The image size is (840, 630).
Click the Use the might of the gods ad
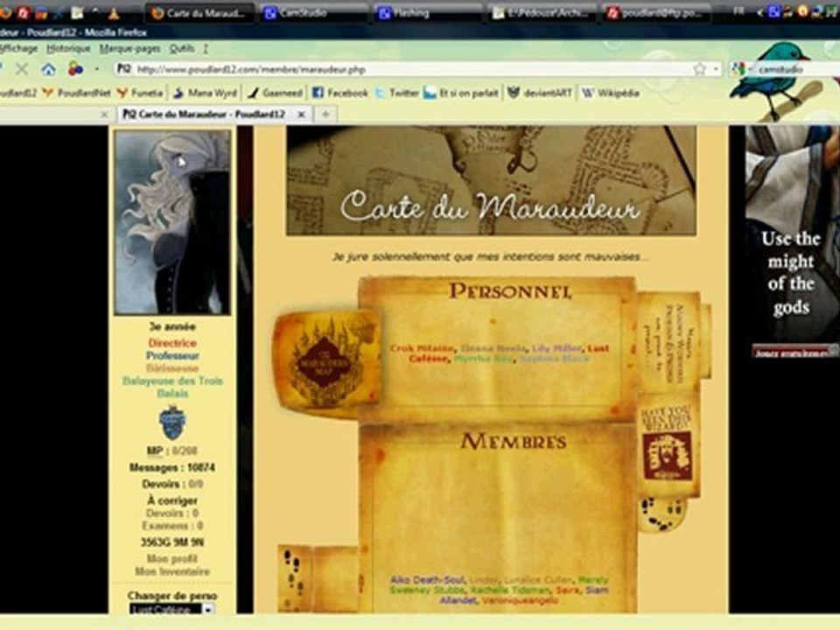point(791,234)
